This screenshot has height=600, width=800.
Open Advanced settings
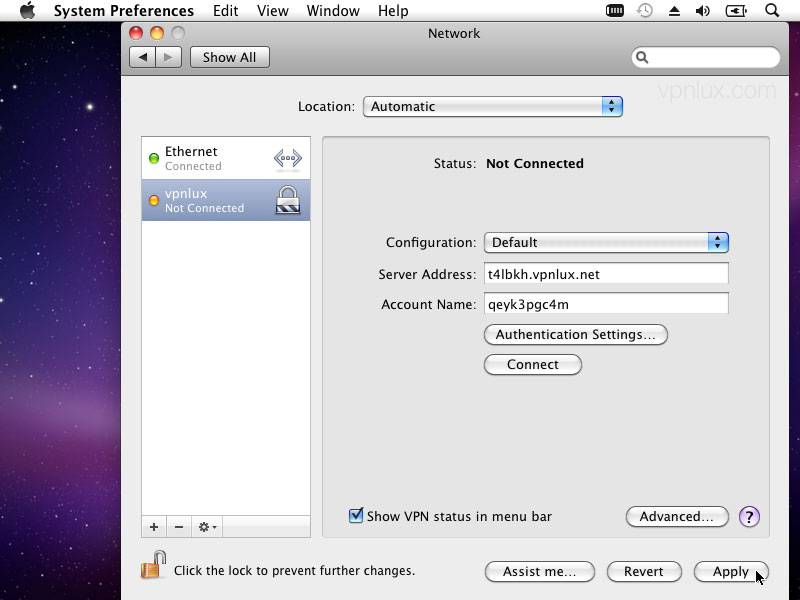(x=677, y=516)
